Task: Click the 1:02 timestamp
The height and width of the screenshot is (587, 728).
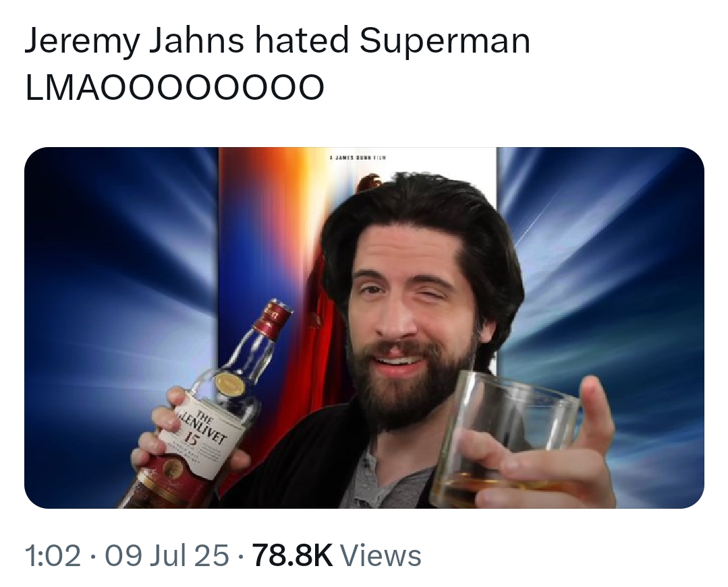Action: click(x=53, y=556)
